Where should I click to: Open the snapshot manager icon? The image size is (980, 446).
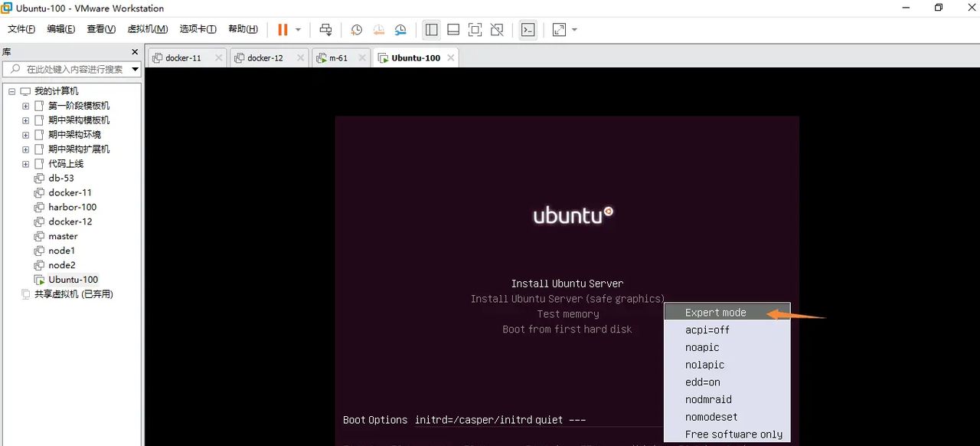(401, 29)
